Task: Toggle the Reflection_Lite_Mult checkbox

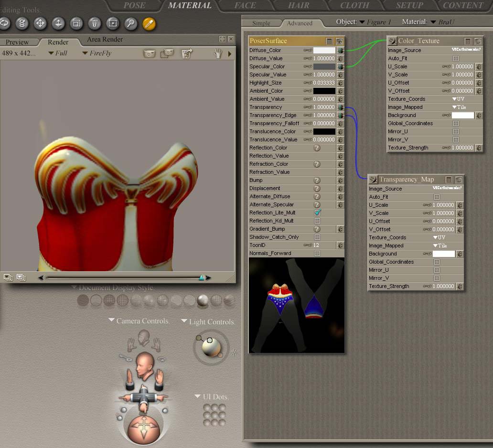Action: (317, 213)
